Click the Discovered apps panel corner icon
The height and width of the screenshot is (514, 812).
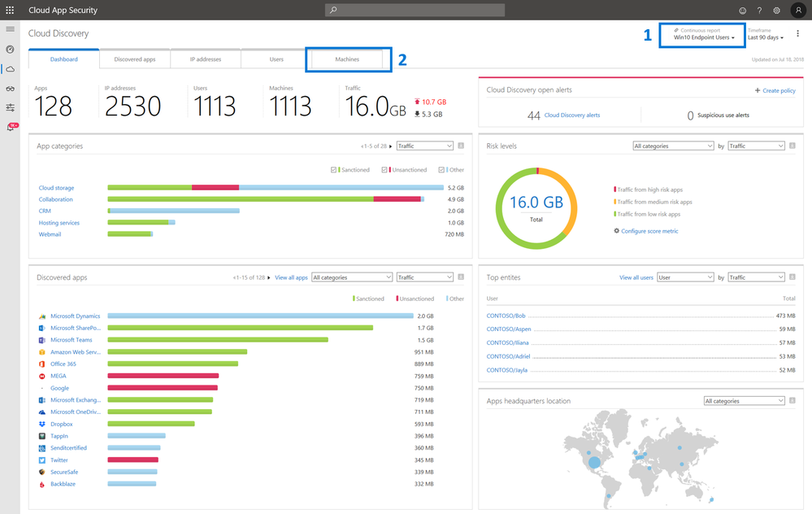461,277
